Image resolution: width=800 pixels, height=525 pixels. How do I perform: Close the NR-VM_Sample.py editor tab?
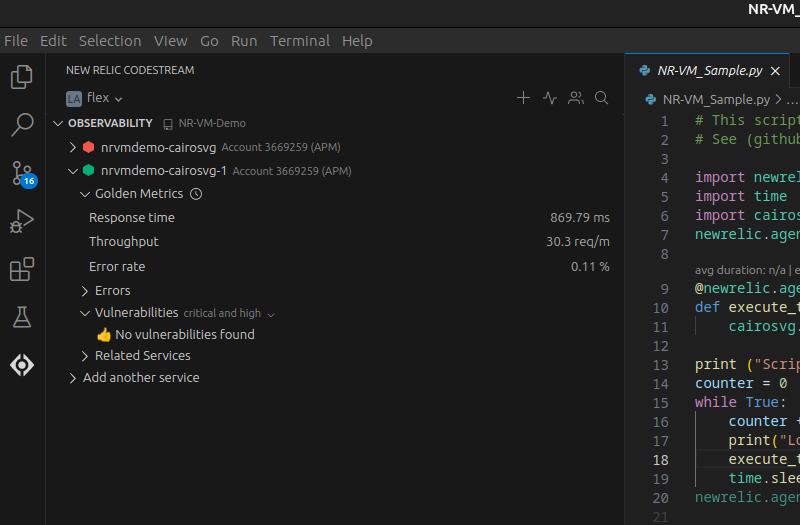(775, 71)
